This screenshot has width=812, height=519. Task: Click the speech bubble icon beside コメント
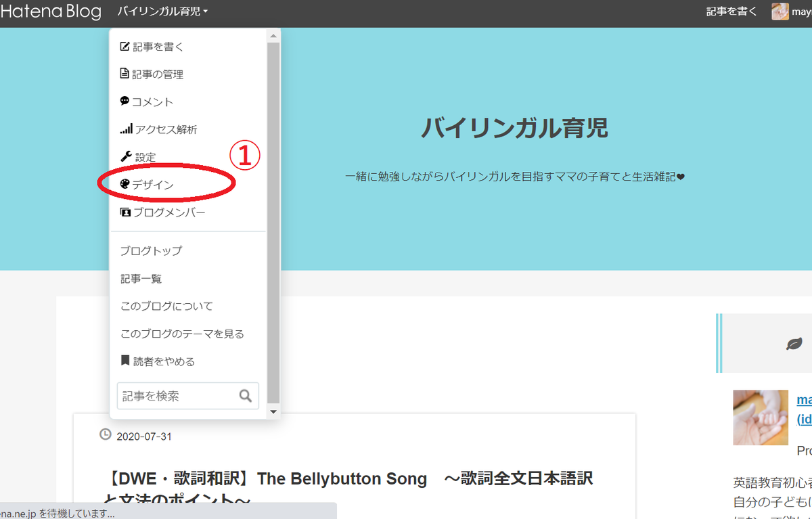[125, 101]
